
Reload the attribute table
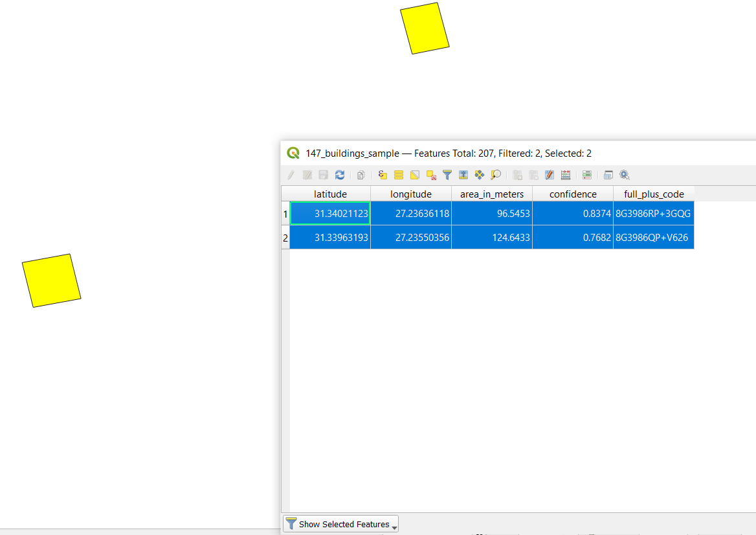[339, 175]
